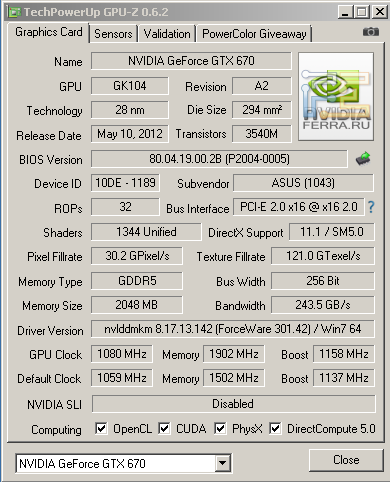Click the Driver Version label
The width and height of the screenshot is (390, 482).
[x=50, y=331]
